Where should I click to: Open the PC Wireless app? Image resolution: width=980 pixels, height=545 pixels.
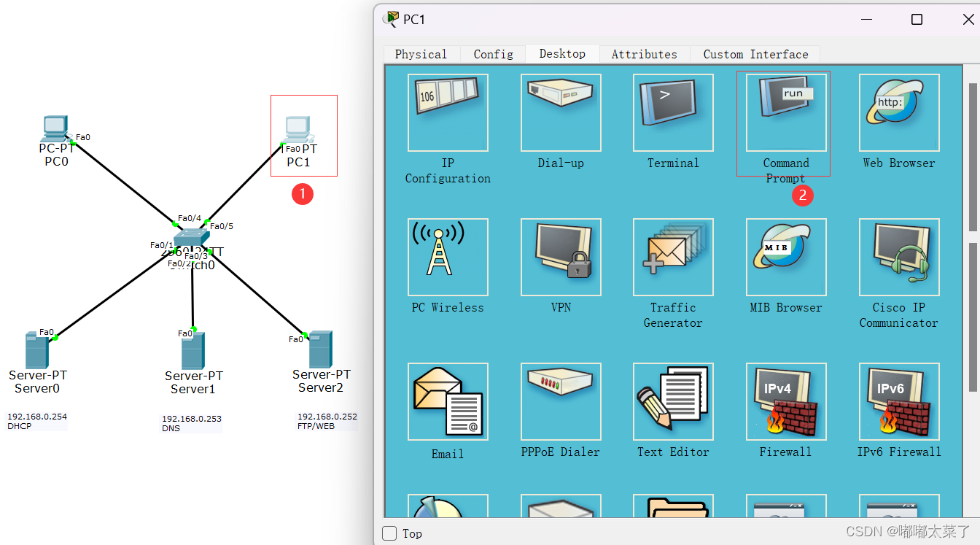pyautogui.click(x=448, y=257)
